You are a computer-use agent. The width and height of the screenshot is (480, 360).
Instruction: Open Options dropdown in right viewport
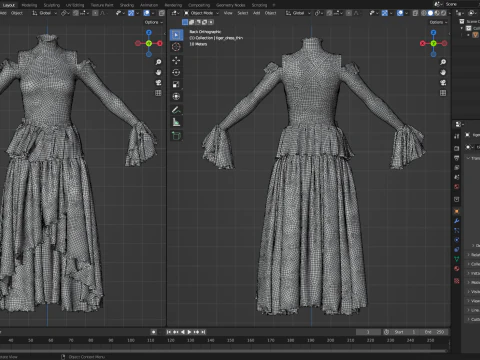(438, 22)
